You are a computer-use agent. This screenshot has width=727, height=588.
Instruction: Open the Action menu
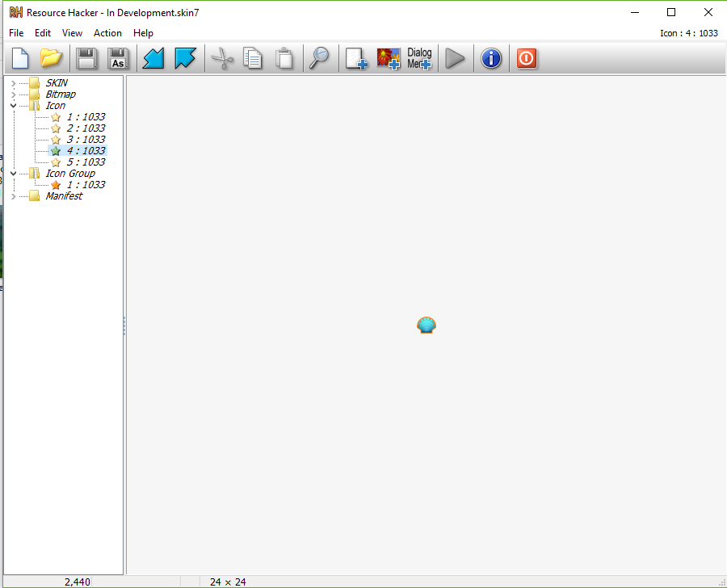[107, 33]
